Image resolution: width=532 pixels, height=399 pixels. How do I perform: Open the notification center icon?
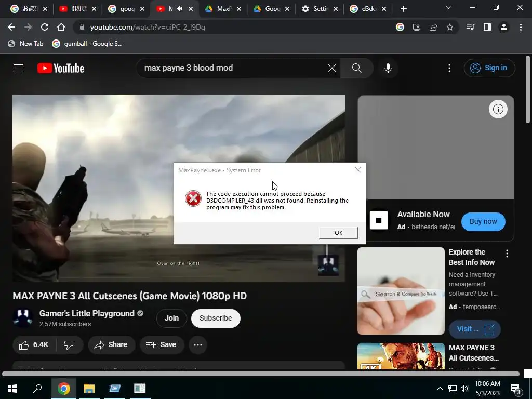pyautogui.click(x=516, y=389)
